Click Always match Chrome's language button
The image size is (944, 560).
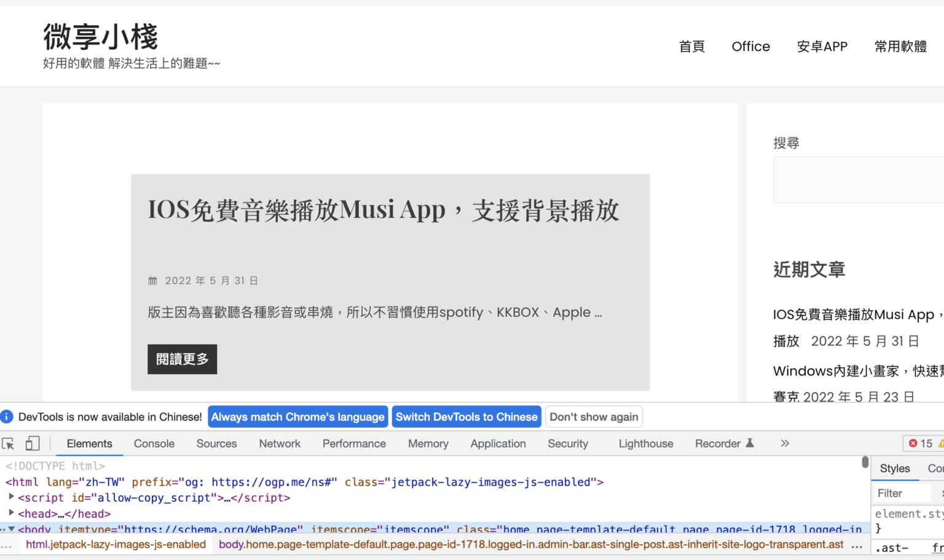[x=298, y=417]
